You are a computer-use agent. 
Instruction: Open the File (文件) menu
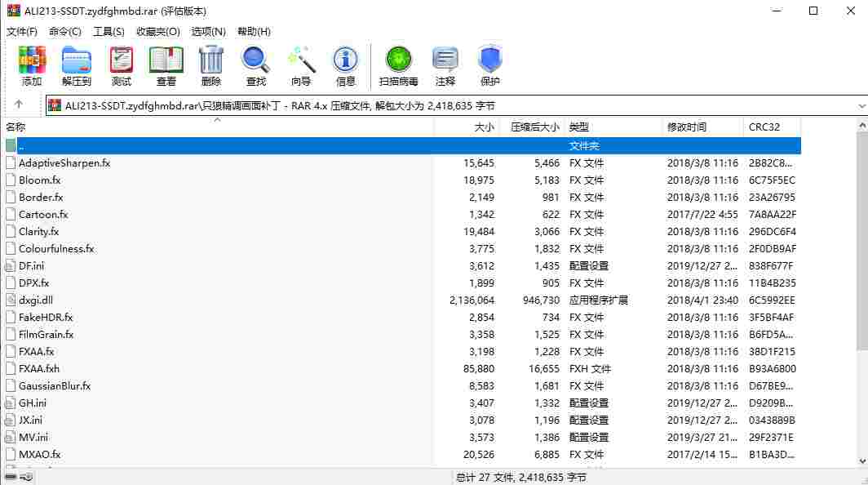point(22,32)
